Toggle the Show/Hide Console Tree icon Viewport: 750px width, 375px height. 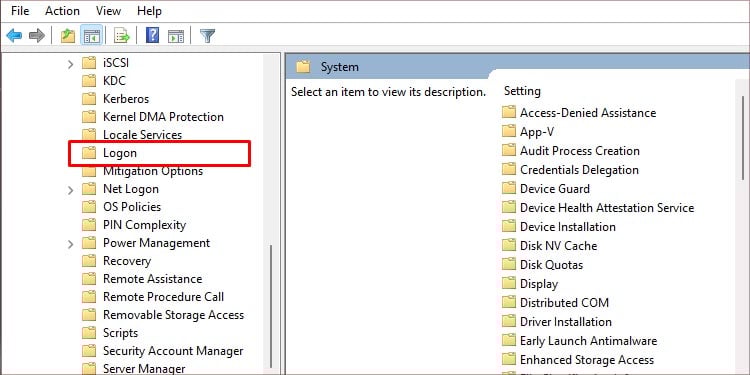point(91,35)
